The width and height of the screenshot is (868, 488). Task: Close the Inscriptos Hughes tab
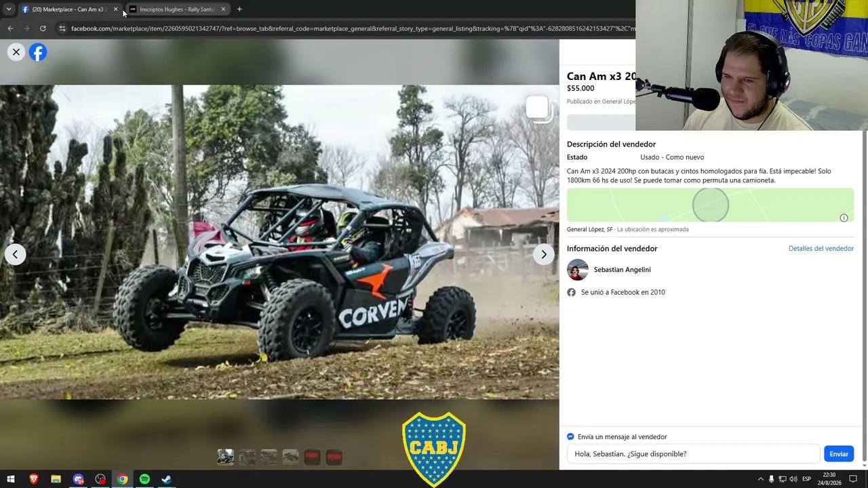point(223,9)
